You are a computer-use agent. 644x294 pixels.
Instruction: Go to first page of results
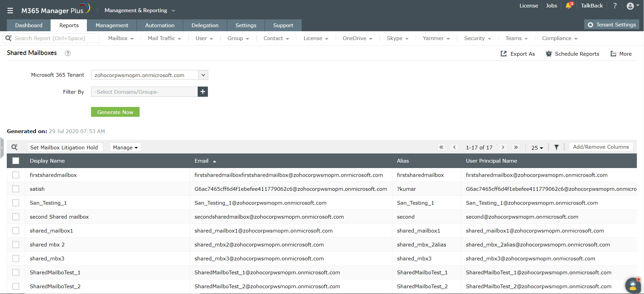coord(441,147)
